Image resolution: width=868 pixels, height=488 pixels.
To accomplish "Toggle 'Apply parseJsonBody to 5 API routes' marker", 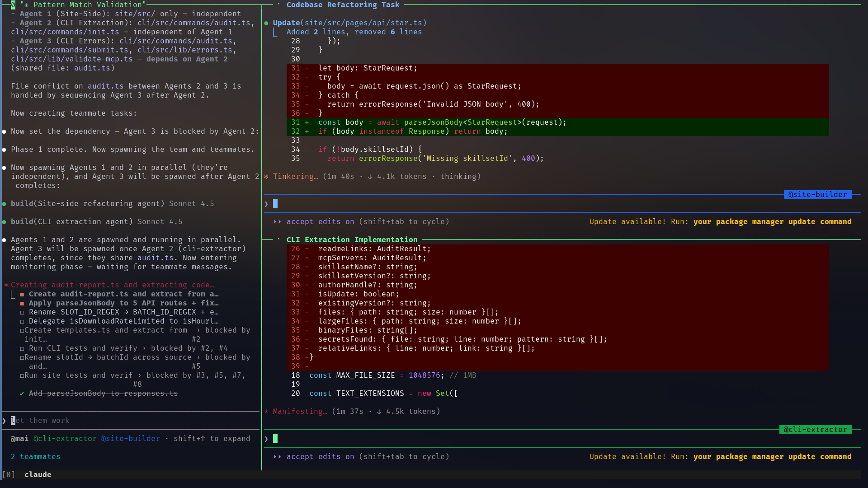I will [22, 303].
